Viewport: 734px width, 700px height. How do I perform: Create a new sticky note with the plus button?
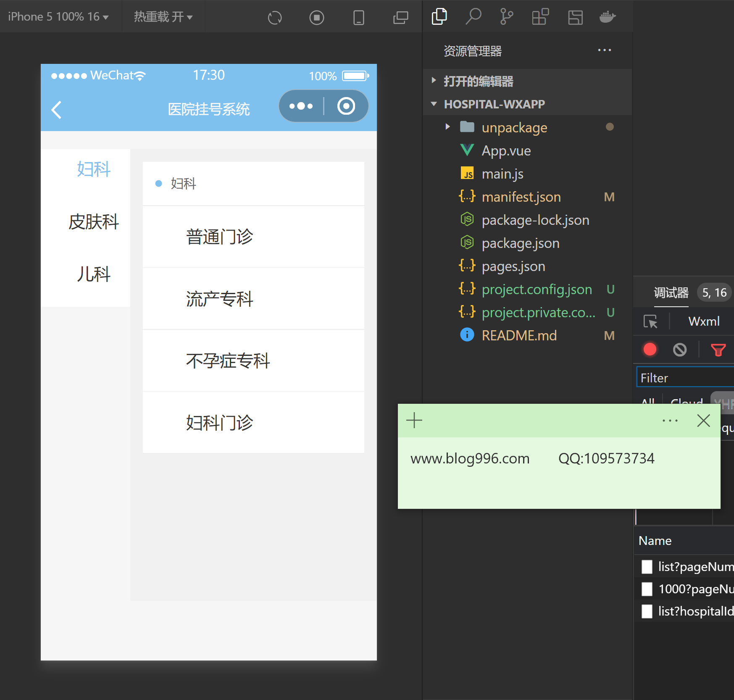click(414, 420)
